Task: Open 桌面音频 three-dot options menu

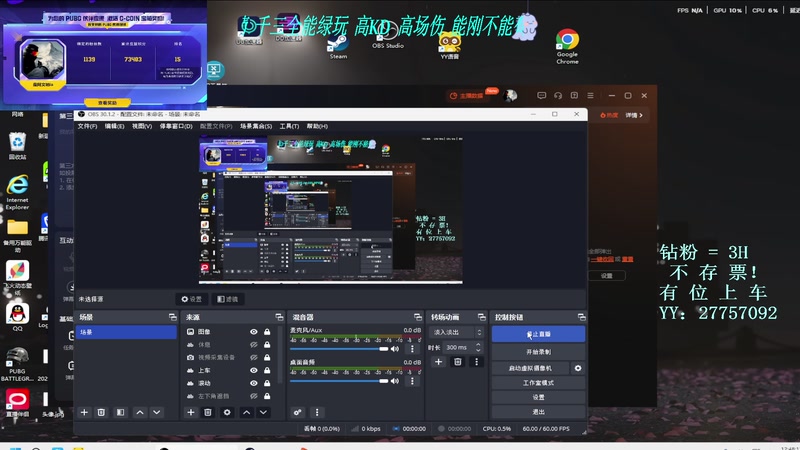Action: pos(412,381)
